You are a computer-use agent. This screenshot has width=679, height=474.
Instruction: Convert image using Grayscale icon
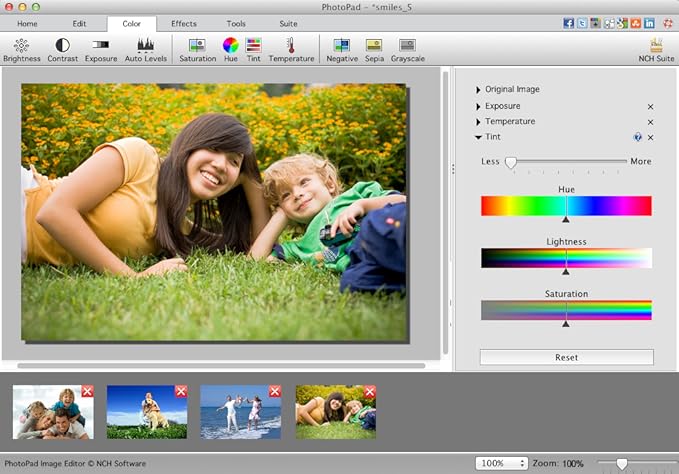point(407,46)
